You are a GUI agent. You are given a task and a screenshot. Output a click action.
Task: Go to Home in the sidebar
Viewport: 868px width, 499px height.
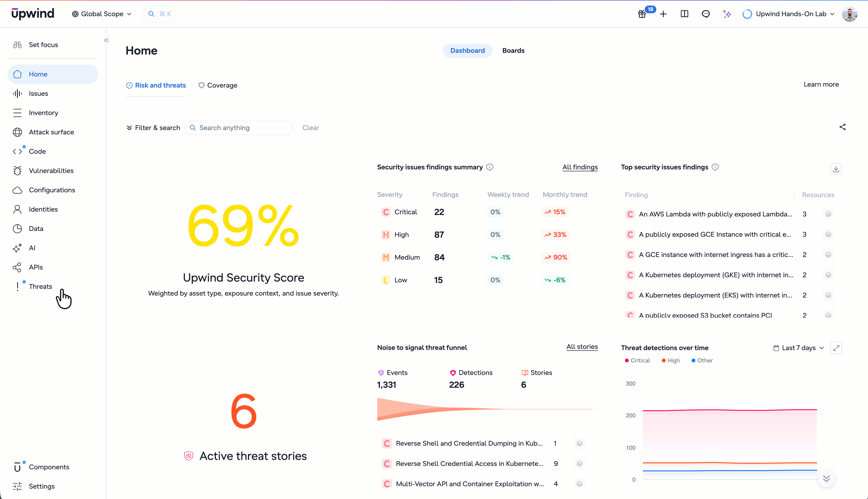53,74
